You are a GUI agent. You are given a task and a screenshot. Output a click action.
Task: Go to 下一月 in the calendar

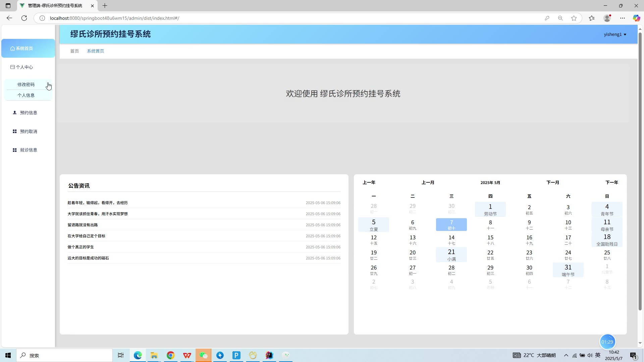(x=553, y=182)
